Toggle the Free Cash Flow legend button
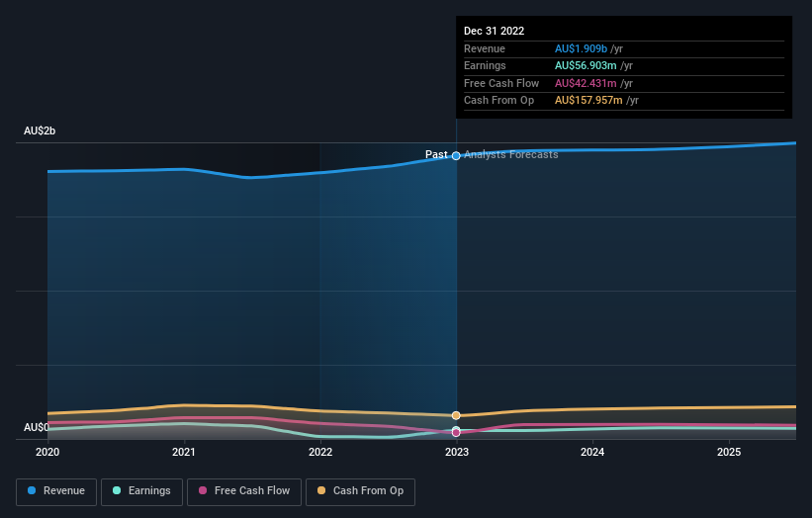 [244, 491]
